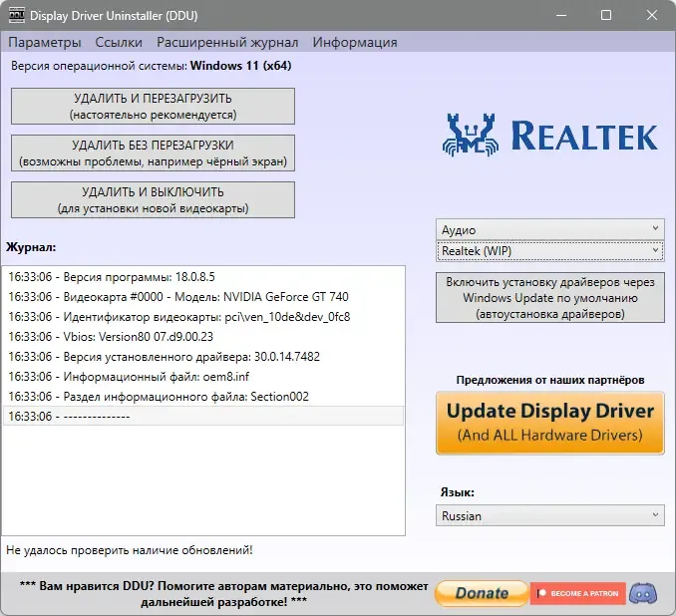Open the Ссылки menu

click(x=119, y=42)
